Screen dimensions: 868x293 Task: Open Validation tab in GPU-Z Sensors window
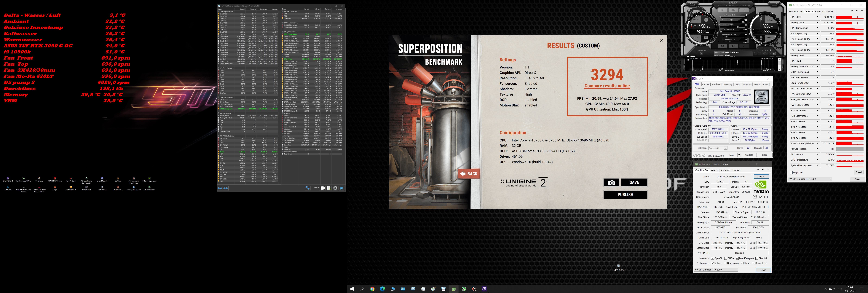click(831, 12)
